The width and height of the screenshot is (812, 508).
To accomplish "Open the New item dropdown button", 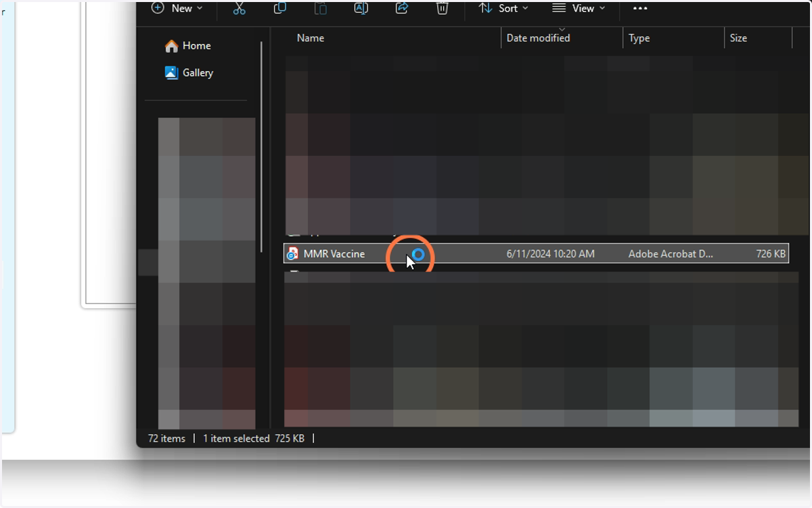I will pos(177,8).
